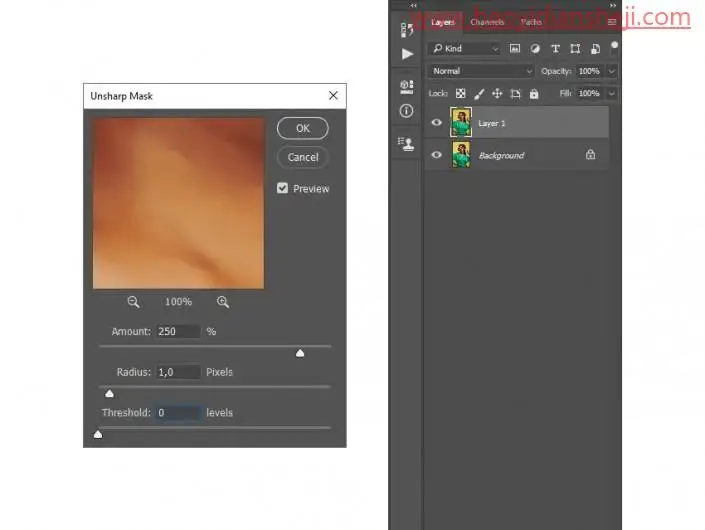Click Background layer lock icon
This screenshot has height=530, width=705.
(590, 155)
